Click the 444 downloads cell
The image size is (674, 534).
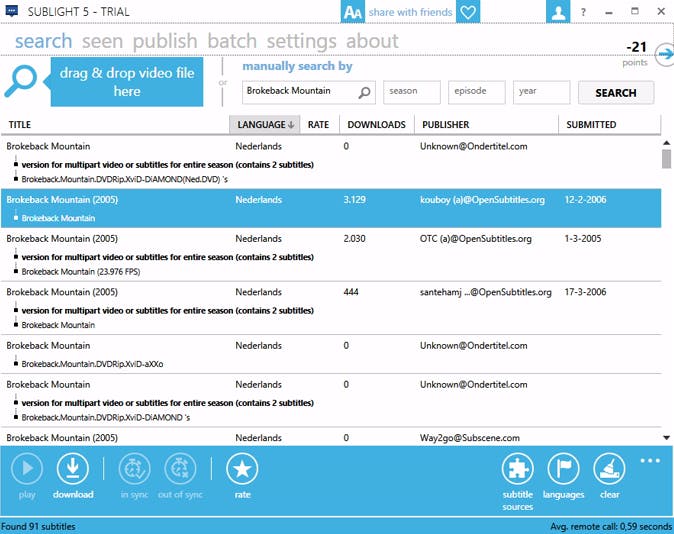pyautogui.click(x=351, y=292)
